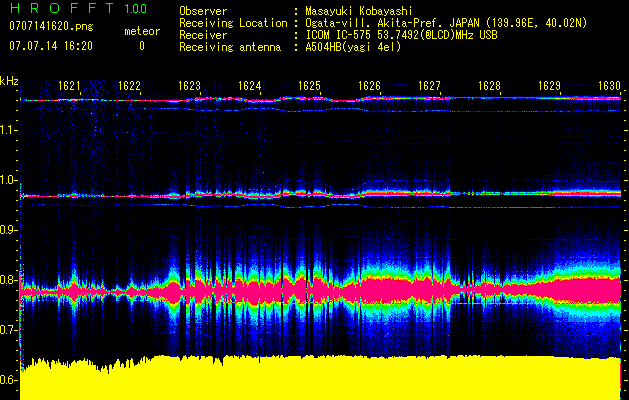
Task: Click observer name Masayuki Kobayashi
Action: click(359, 11)
